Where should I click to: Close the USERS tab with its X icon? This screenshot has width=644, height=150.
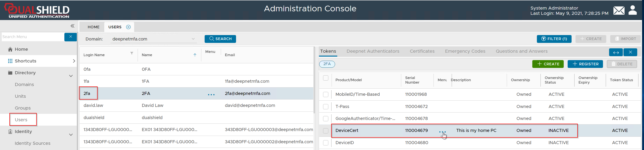pos(128,27)
